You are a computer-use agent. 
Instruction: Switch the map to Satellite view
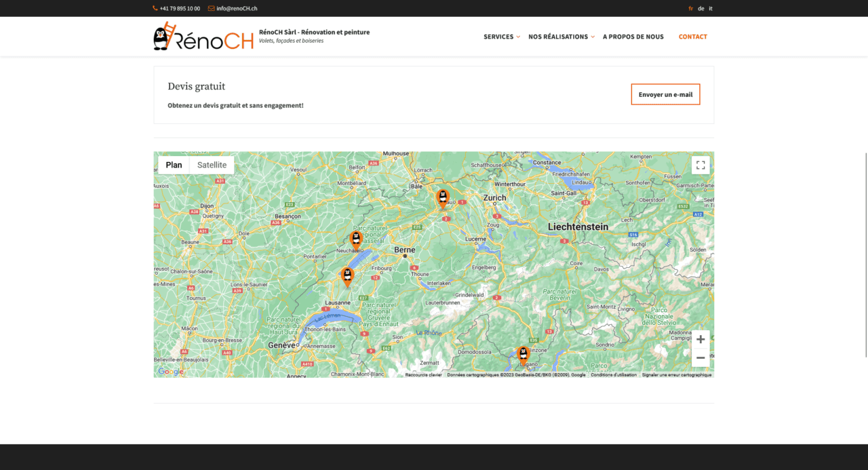212,165
